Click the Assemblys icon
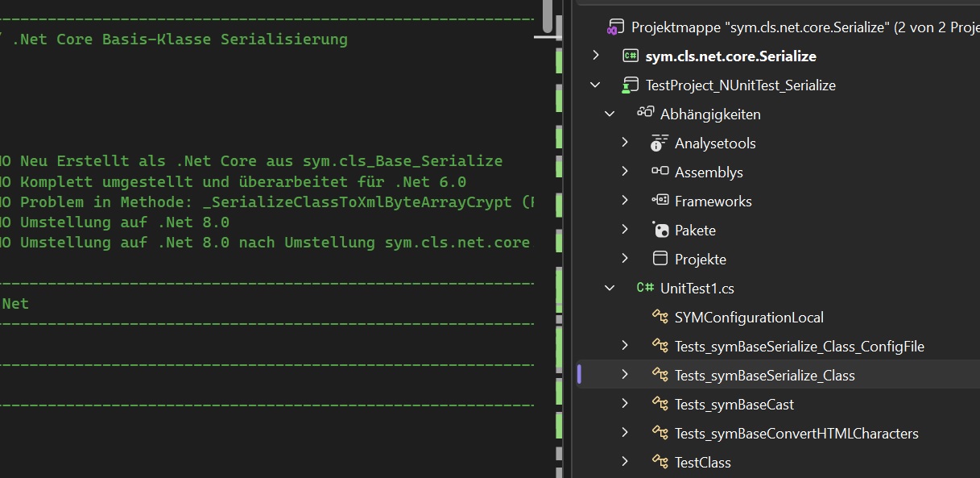980x478 pixels. tap(660, 172)
